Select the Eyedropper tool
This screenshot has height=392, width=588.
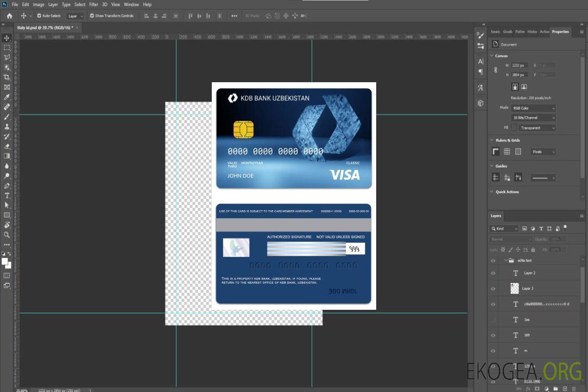7,97
